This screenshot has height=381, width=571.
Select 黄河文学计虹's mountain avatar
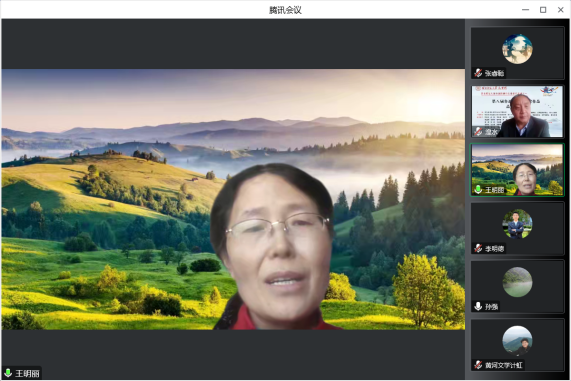tap(517, 341)
